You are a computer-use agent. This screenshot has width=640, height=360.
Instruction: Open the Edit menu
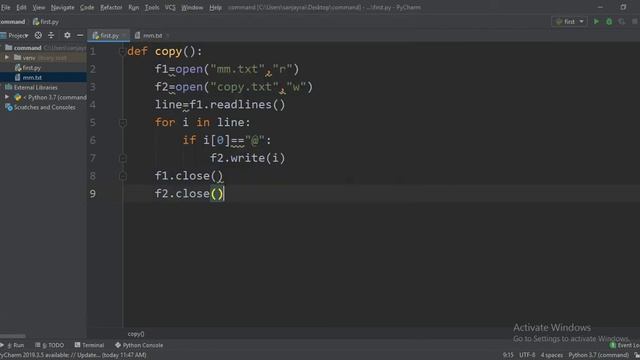21,7
